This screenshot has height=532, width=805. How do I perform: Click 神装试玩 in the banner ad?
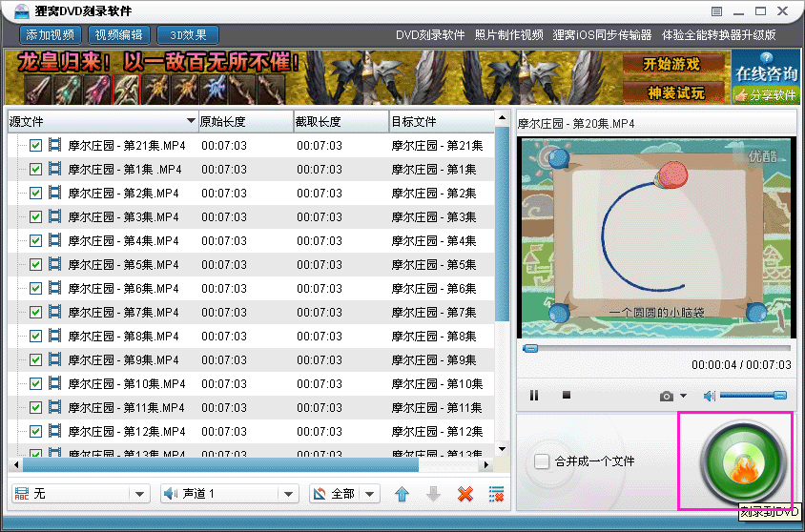pos(675,92)
